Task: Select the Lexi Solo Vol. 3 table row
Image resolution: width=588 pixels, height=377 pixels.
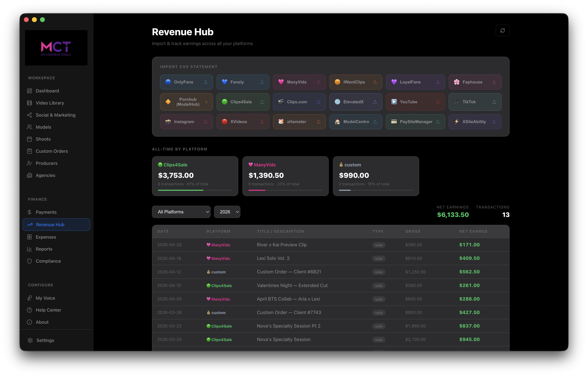Action: (330, 258)
